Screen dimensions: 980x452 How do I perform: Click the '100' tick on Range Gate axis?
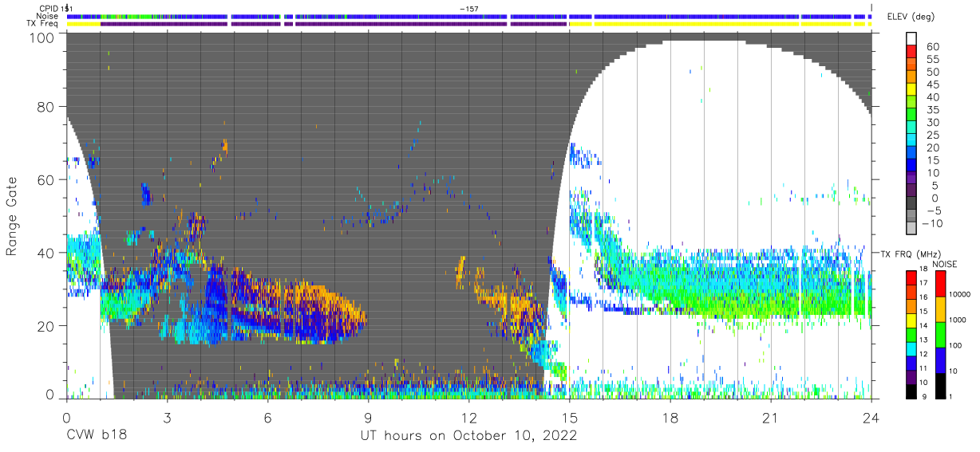[x=41, y=37]
